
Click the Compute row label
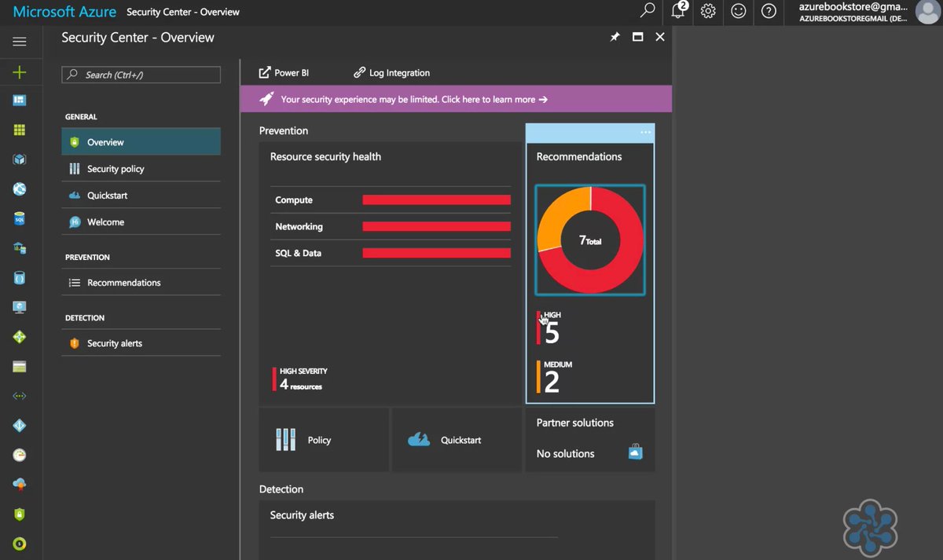pos(294,200)
